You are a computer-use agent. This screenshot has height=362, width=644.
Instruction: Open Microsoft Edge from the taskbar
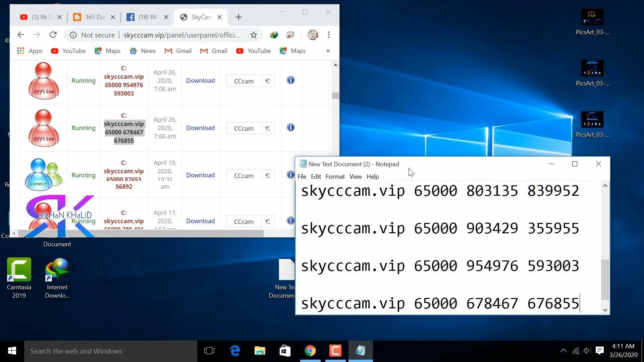235,351
